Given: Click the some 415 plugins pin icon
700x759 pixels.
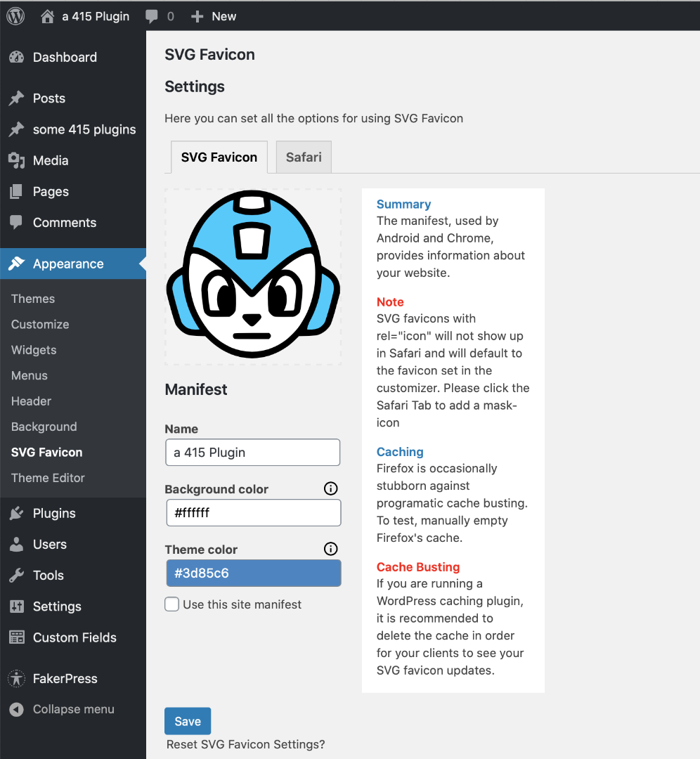Looking at the screenshot, I should pyautogui.click(x=16, y=129).
